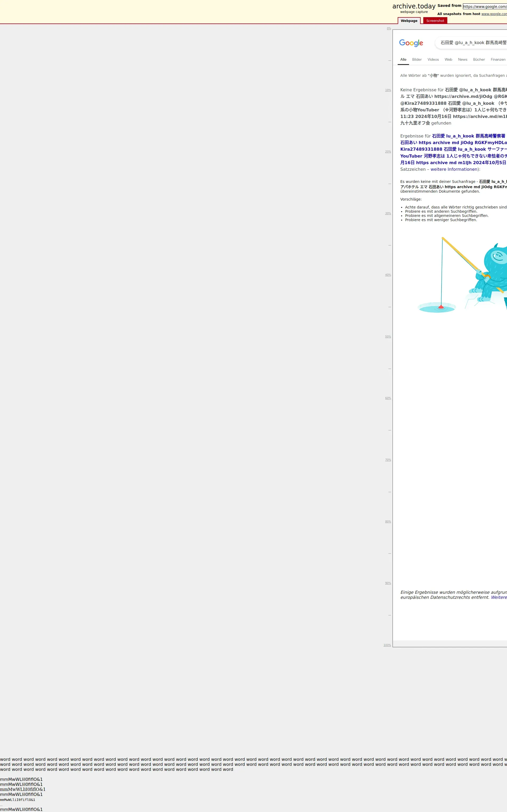Select the Bilder search tab
This screenshot has width=507, height=812.
[417, 60]
